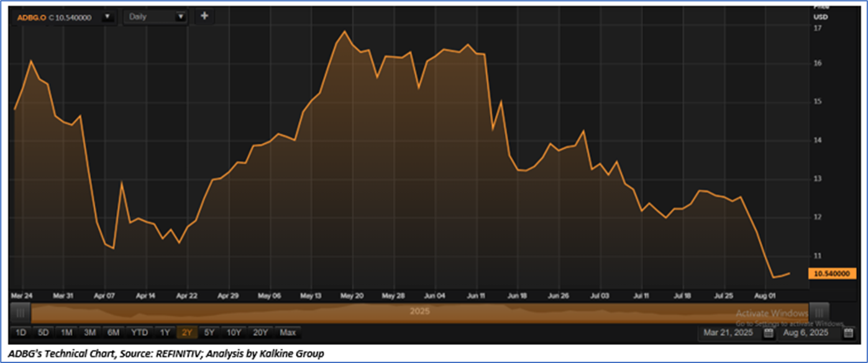Open calendar picker for start date
868x363 pixels.
pyautogui.click(x=768, y=333)
